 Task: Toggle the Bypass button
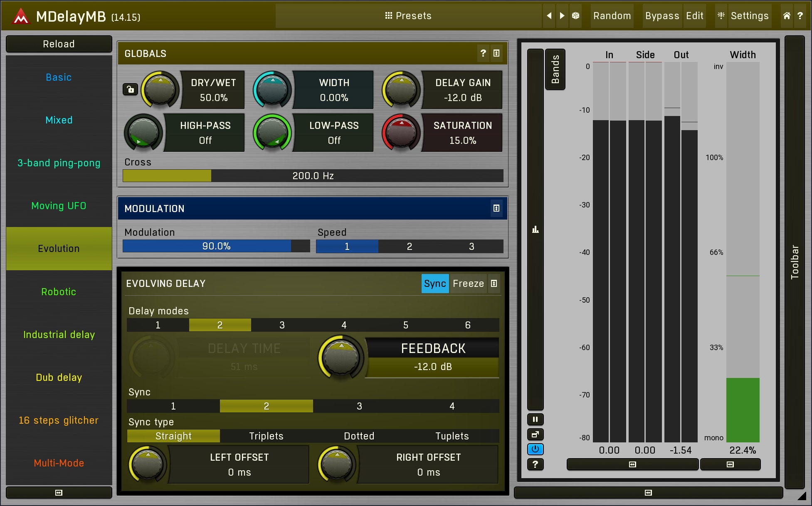click(x=662, y=16)
